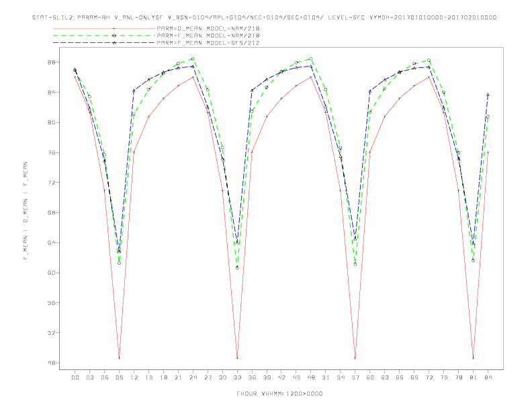
Task: Click x-axis tick label 75
Action: click(x=444, y=377)
